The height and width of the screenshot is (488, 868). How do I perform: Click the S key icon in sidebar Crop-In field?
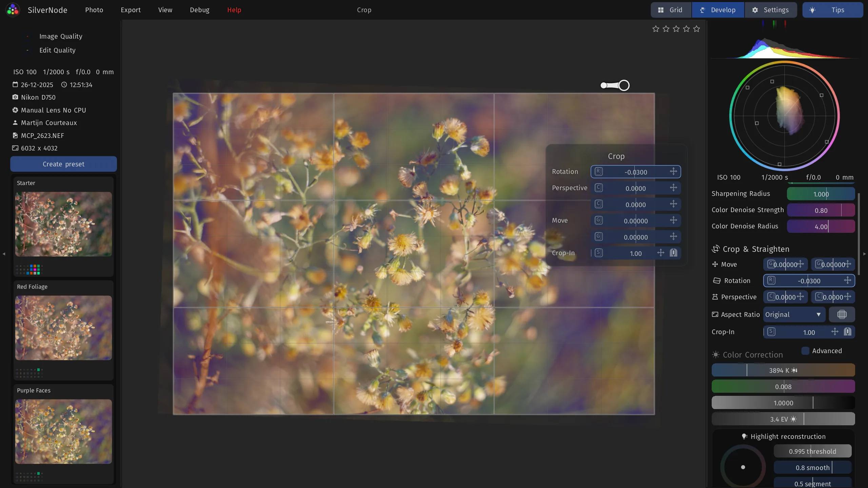(771, 332)
